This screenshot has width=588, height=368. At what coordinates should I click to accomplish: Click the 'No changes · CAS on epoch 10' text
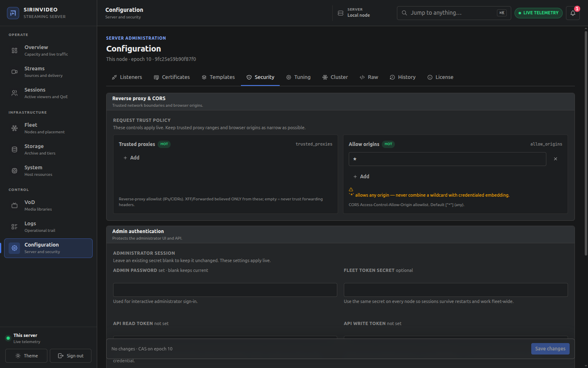click(142, 349)
